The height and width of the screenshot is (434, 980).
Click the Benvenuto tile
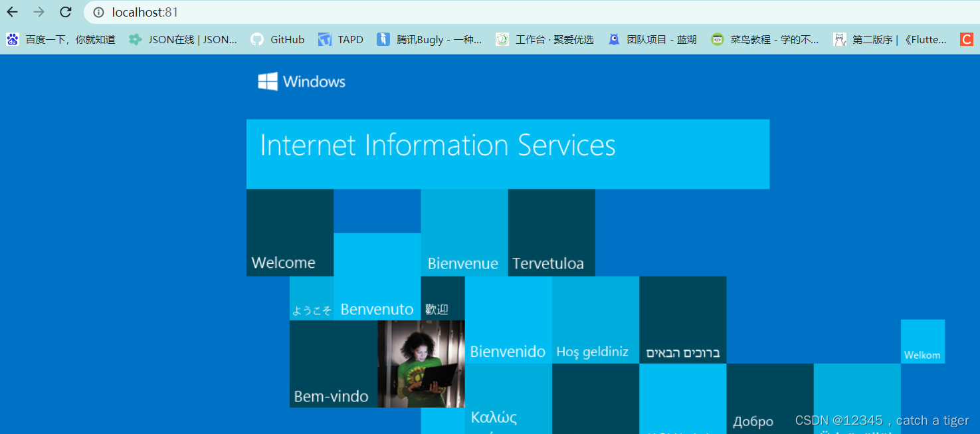[x=377, y=276]
